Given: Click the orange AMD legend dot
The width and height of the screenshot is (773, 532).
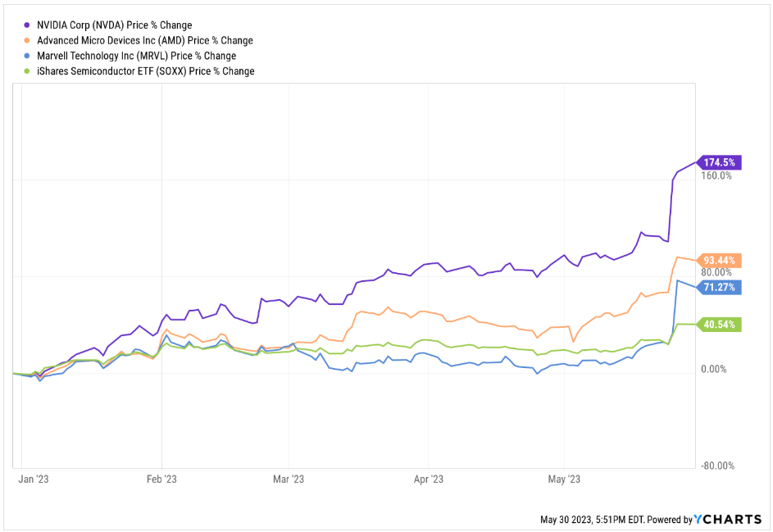Looking at the screenshot, I should point(28,40).
